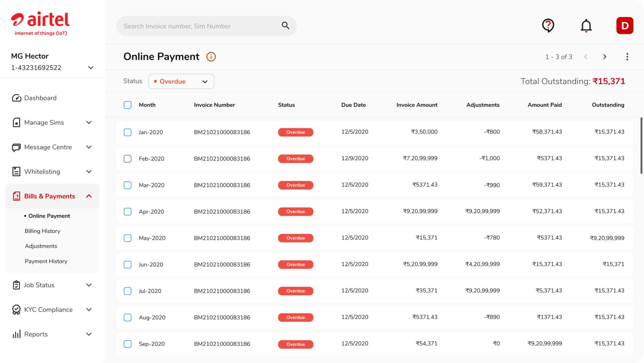This screenshot has height=363, width=644.
Task: Toggle the select-all header checkbox
Action: point(128,105)
